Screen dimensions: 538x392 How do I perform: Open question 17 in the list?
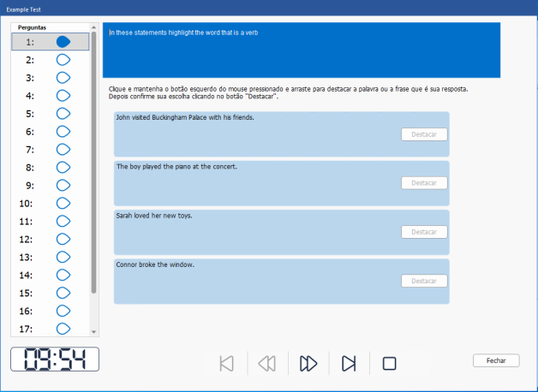[50, 329]
